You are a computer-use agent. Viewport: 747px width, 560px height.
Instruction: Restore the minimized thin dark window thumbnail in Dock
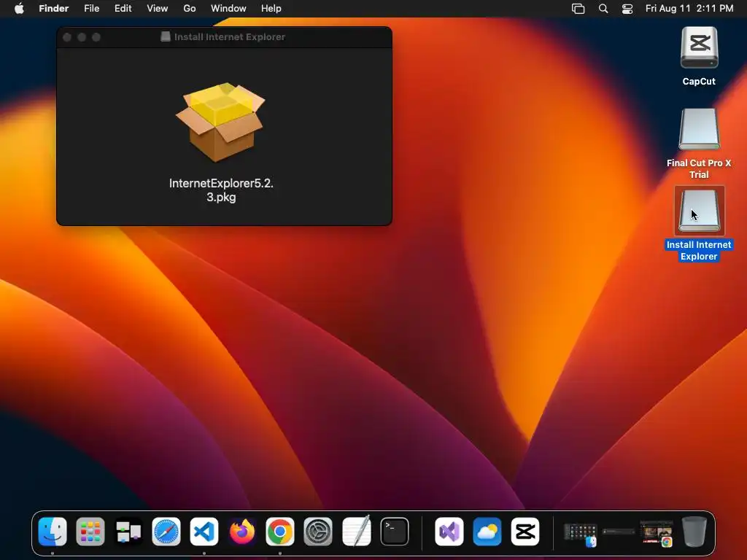(x=619, y=532)
